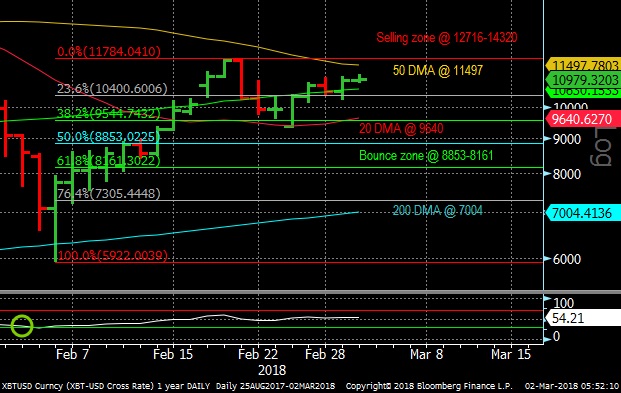Screen dimensions: 621x393
Task: Click the 61.8%(8161.3022) Fibonacci label
Action: pos(109,160)
